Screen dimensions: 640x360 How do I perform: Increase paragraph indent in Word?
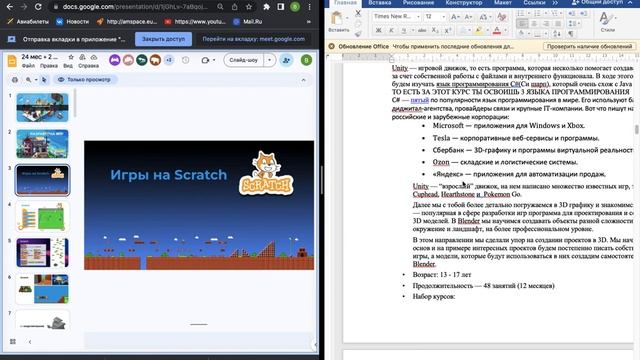coord(584,13)
